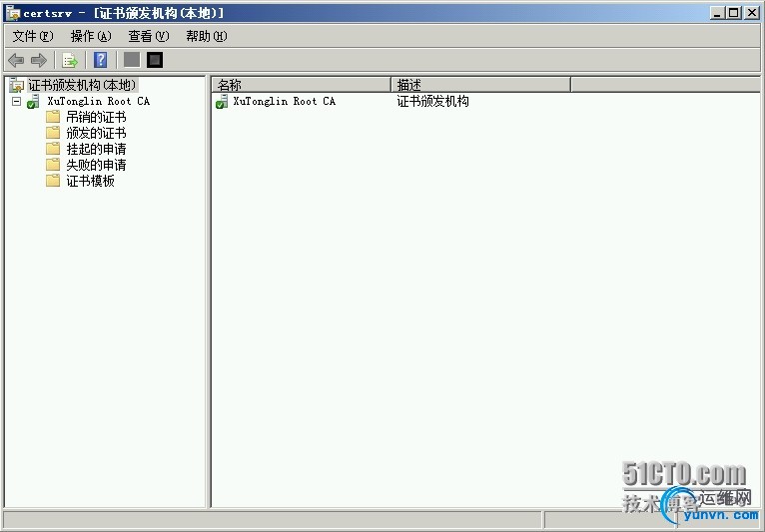The width and height of the screenshot is (765, 532).
Task: Open the 查看(V) menu
Action: click(149, 36)
